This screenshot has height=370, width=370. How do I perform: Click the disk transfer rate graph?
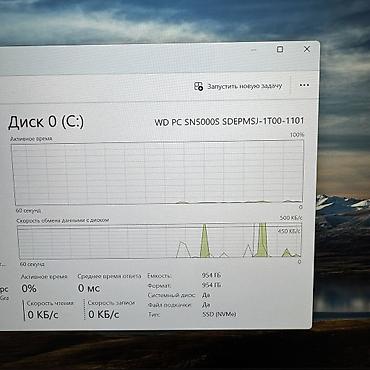[160, 241]
